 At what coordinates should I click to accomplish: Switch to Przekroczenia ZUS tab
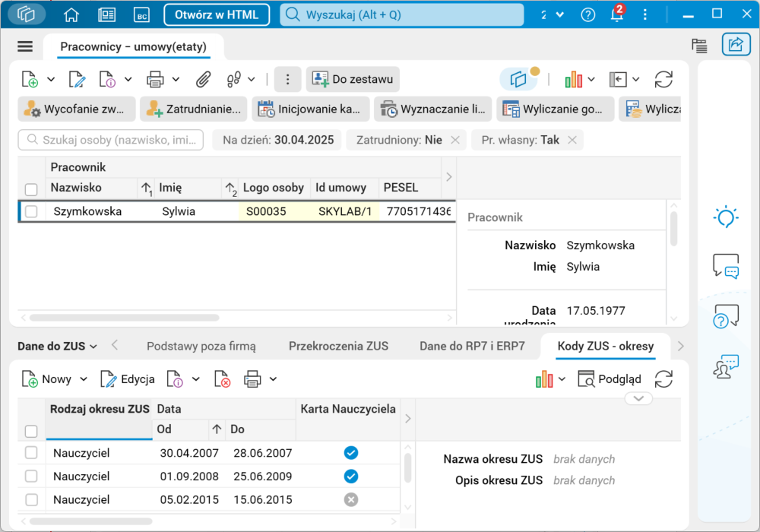pyautogui.click(x=338, y=346)
